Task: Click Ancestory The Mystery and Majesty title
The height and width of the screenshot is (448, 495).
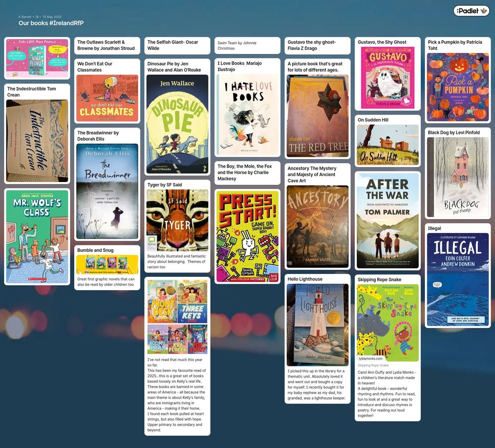Action: [312, 175]
